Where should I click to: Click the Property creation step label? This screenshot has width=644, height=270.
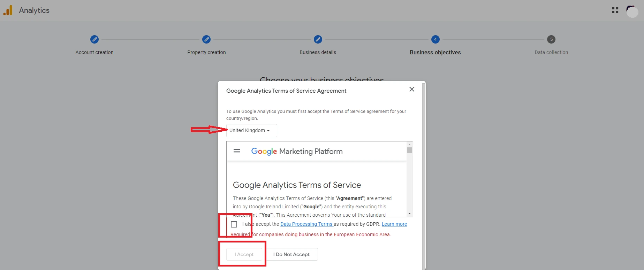point(206,52)
